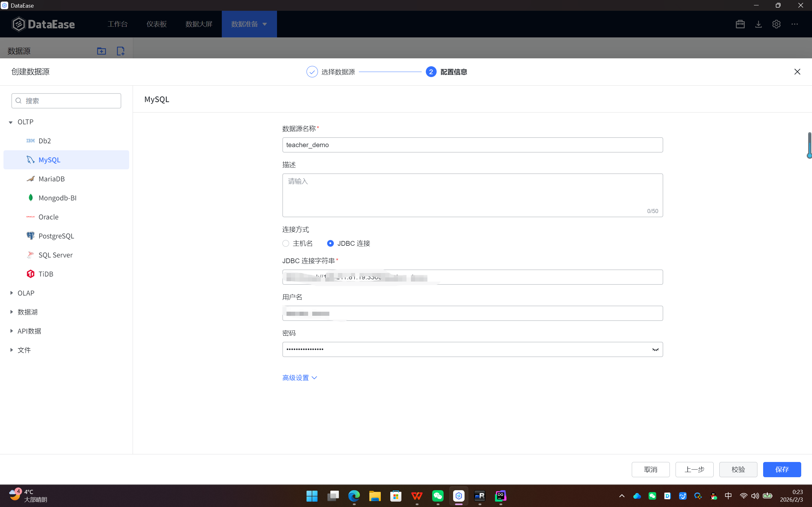Click the 描述 description text area
This screenshot has width=812, height=507.
click(472, 195)
